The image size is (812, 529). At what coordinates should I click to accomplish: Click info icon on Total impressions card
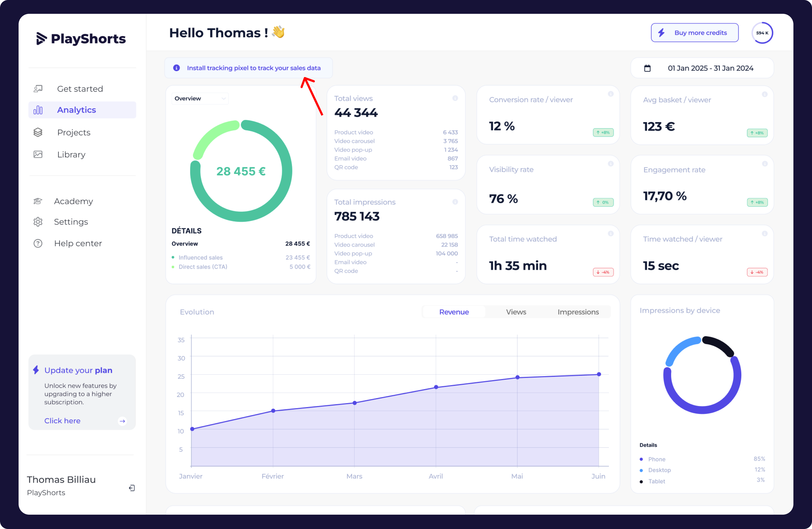pos(455,202)
